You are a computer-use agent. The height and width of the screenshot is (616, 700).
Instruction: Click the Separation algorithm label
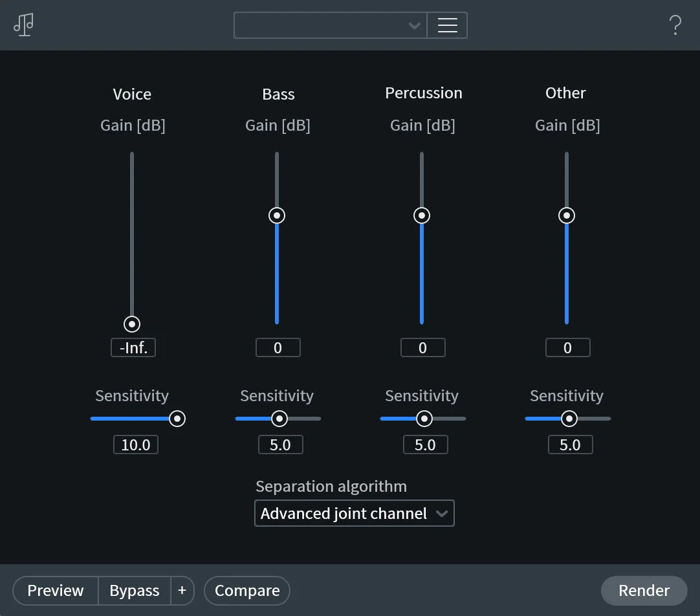pos(331,486)
